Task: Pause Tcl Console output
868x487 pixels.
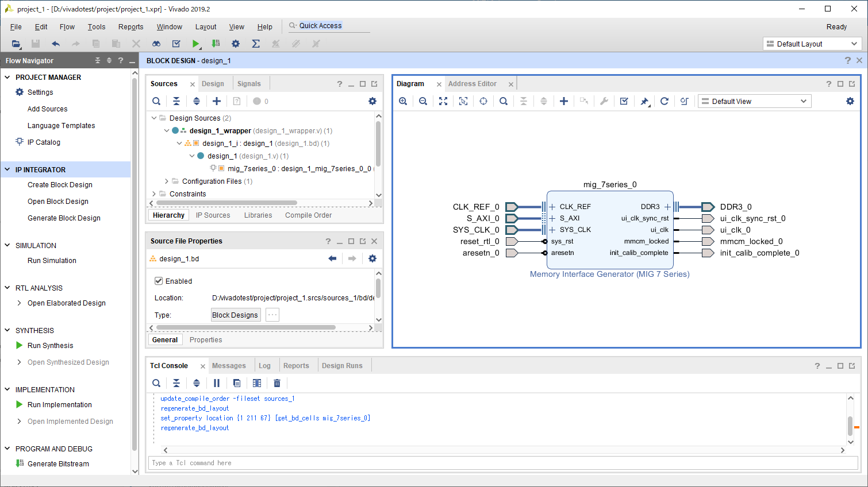Action: (217, 383)
